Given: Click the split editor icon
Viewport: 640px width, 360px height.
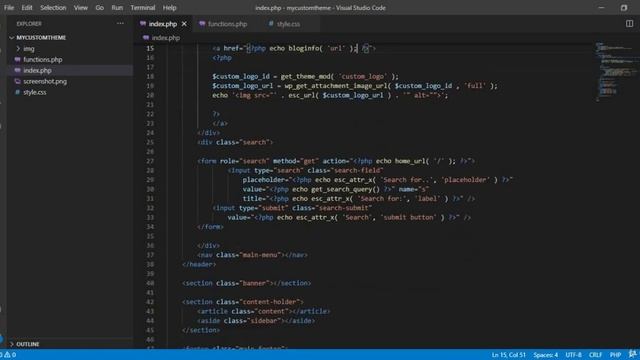Looking at the screenshot, I should tap(629, 24).
